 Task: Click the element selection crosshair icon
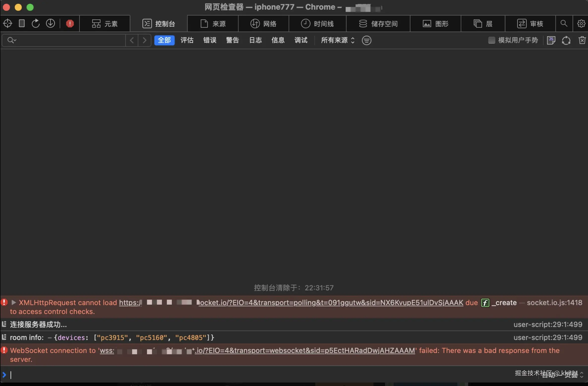(x=8, y=24)
